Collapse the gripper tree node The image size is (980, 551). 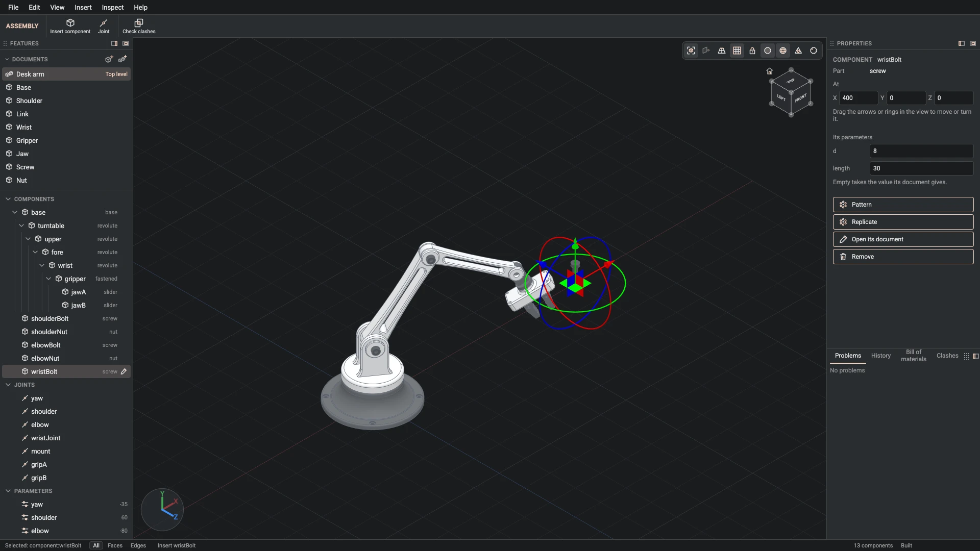48,279
